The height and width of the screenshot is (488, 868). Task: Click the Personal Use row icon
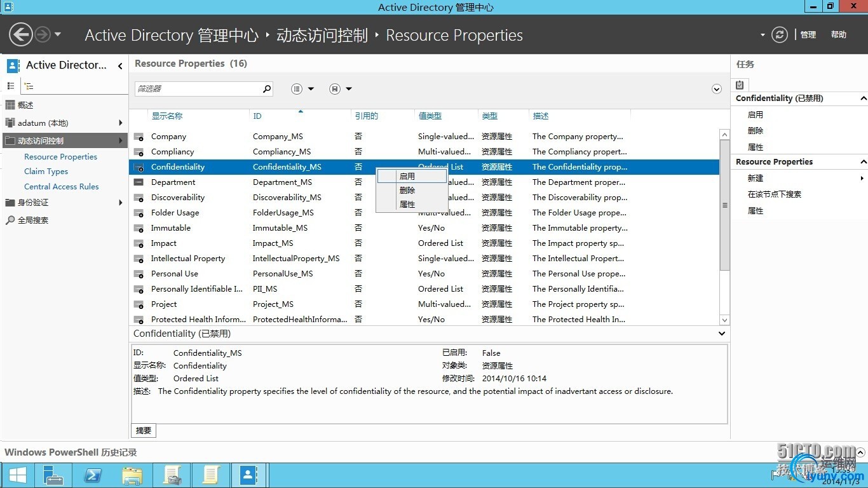pyautogui.click(x=139, y=274)
